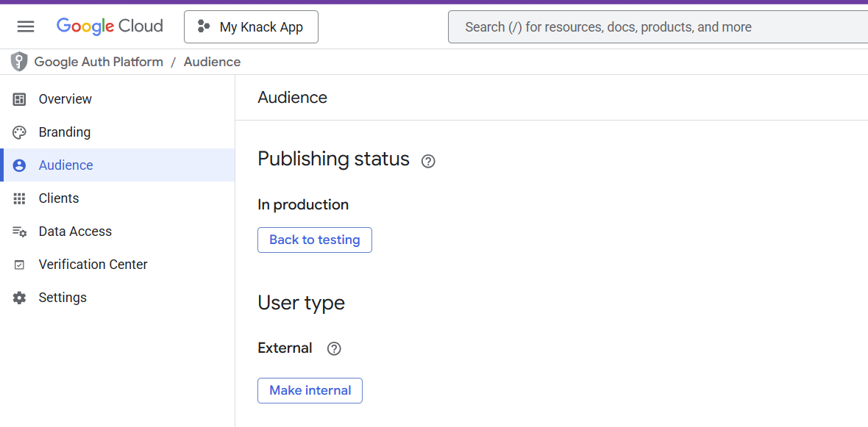The height and width of the screenshot is (427, 868).
Task: Click the Publishing status help icon
Action: 428,161
